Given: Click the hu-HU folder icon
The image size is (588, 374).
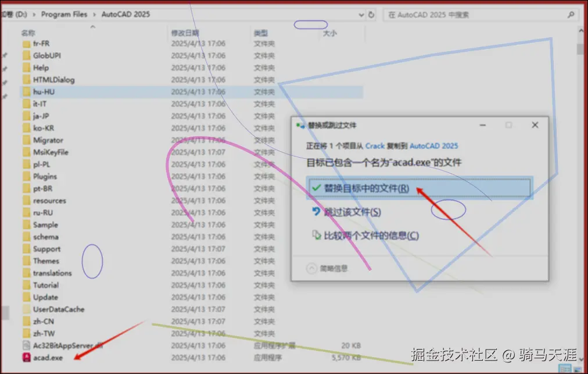Looking at the screenshot, I should [x=26, y=92].
